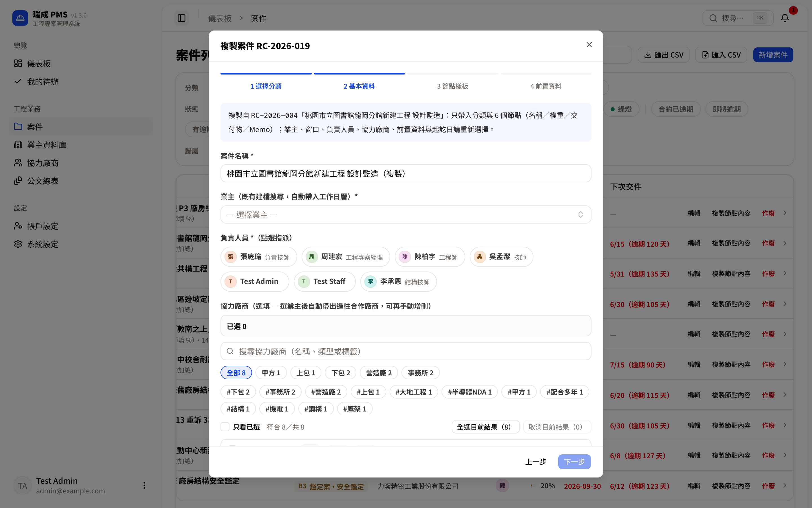The image size is (812, 508).
Task: Assign 吳孟潔 技師
Action: click(501, 257)
